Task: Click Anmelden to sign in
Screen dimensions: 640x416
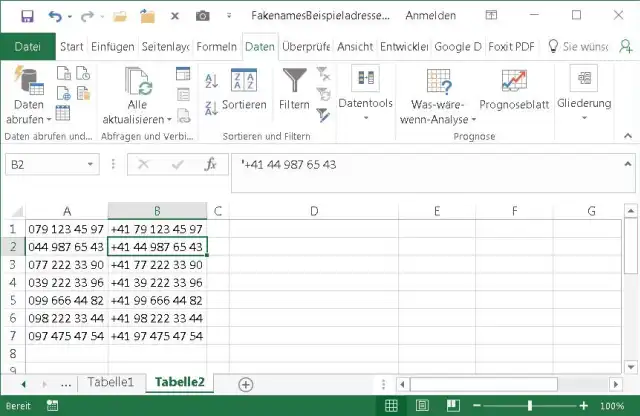Action: pos(431,16)
